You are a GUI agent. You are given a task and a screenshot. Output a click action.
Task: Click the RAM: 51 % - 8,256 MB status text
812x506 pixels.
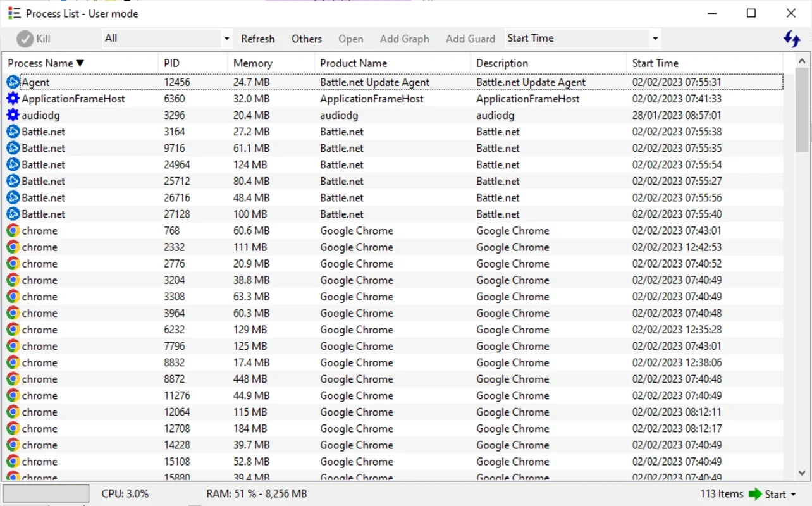257,493
